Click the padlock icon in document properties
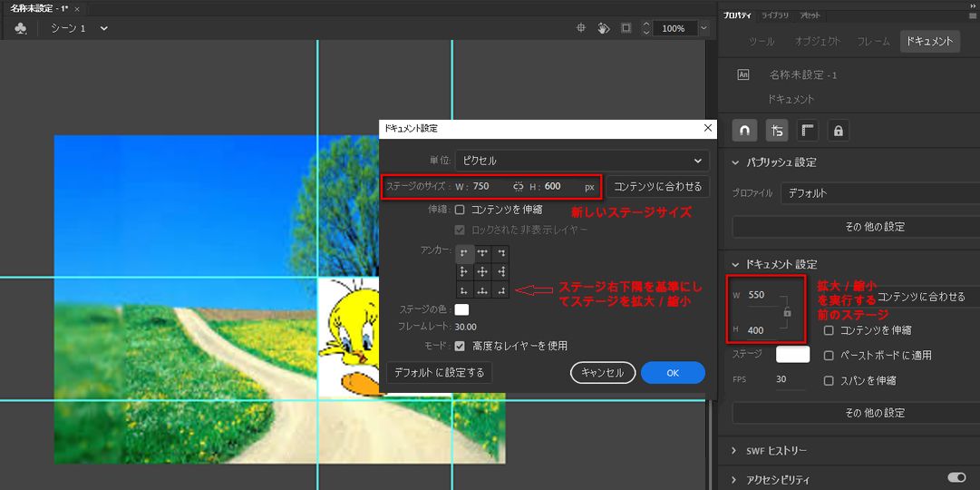The image size is (980, 490). [x=839, y=131]
